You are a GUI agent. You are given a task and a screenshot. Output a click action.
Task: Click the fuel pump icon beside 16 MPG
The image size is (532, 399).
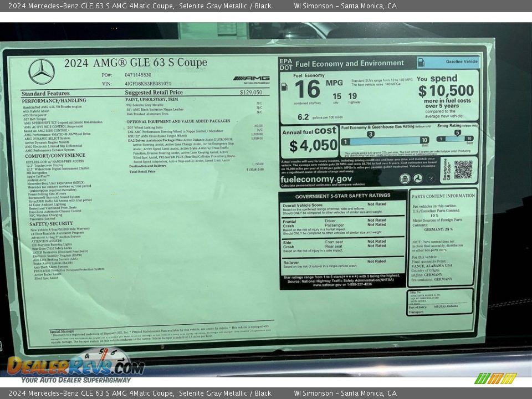284,87
